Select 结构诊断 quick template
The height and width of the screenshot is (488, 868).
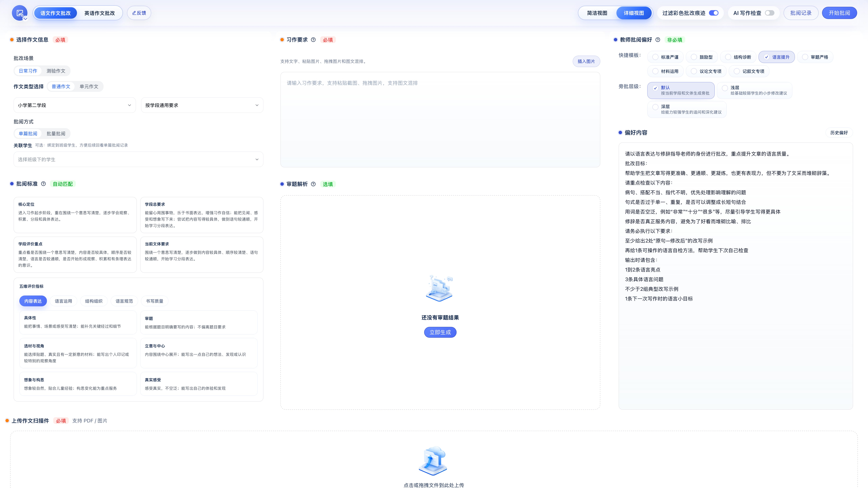(738, 57)
